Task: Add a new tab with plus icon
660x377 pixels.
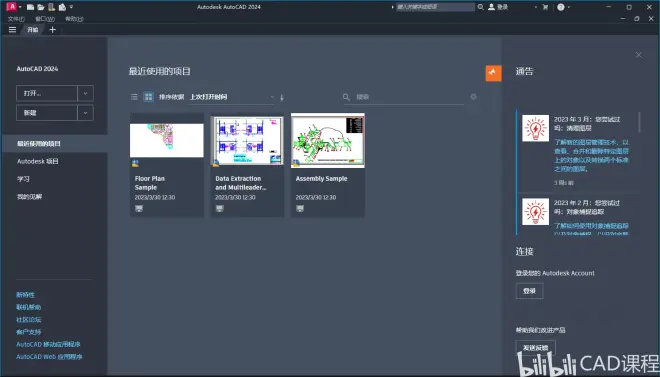Action: 52,29
